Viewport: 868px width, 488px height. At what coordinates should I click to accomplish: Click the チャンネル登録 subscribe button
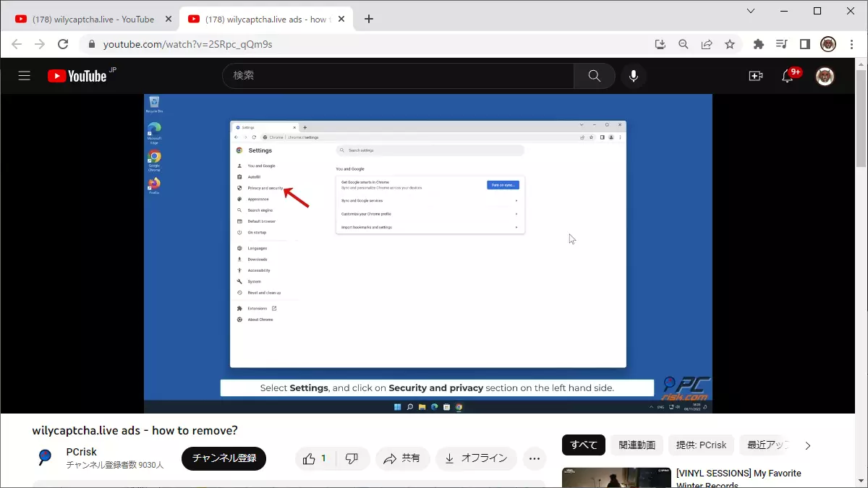click(224, 458)
